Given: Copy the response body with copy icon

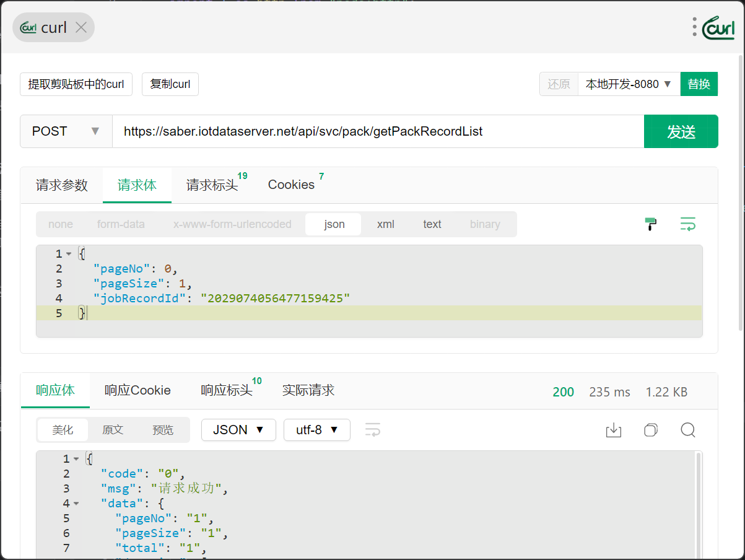Looking at the screenshot, I should (650, 430).
